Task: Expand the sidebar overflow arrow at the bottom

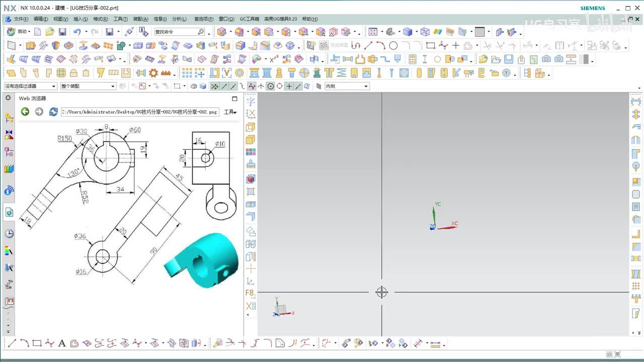Action: coord(8,332)
